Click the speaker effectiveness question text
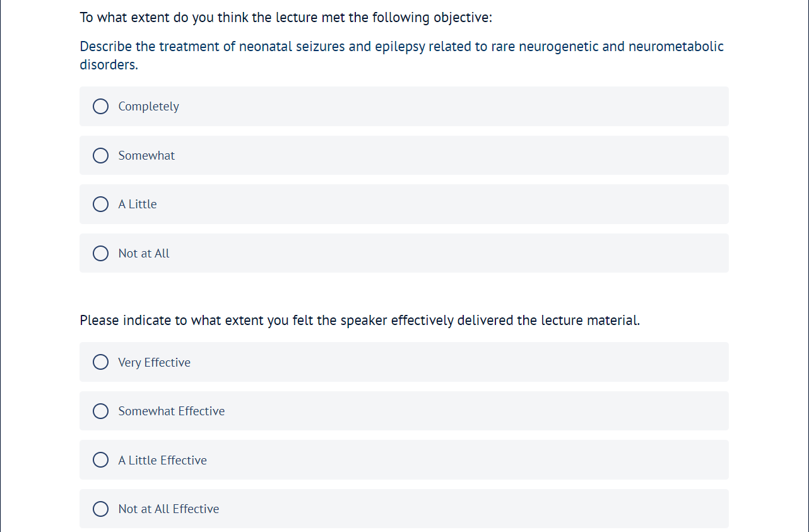This screenshot has width=809, height=532. click(x=360, y=321)
